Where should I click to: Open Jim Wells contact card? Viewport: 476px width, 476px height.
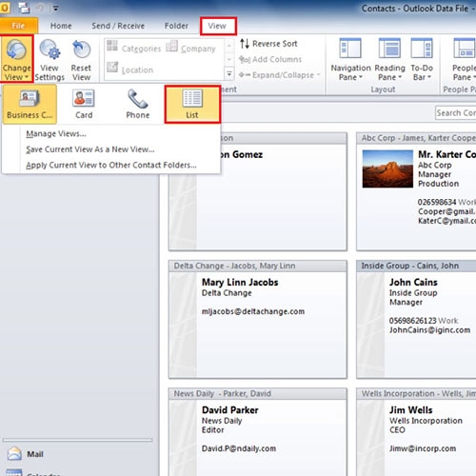pyautogui.click(x=416, y=432)
